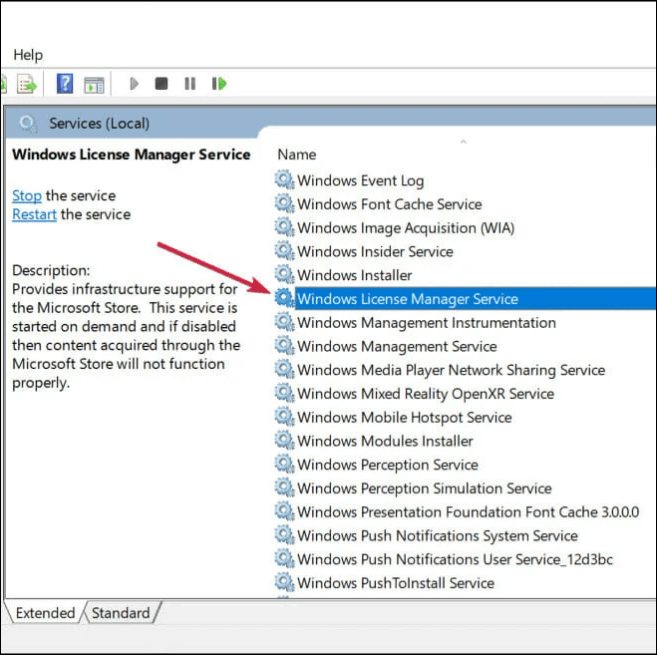Viewport: 657px width, 655px height.
Task: Open the blue Help question mark icon
Action: coord(65,83)
